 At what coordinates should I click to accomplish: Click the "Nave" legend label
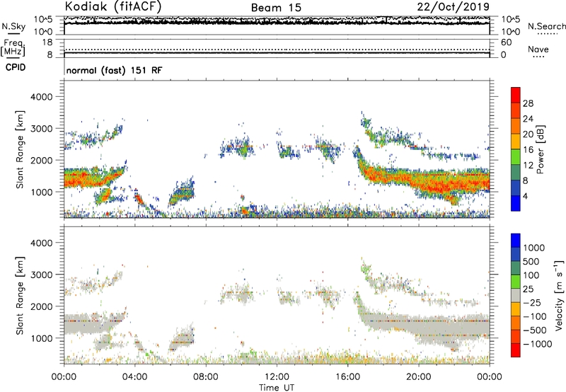tap(538, 49)
